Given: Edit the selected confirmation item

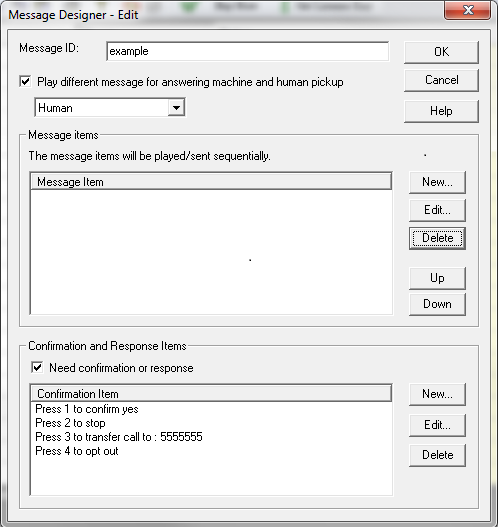Looking at the screenshot, I should pos(437,425).
